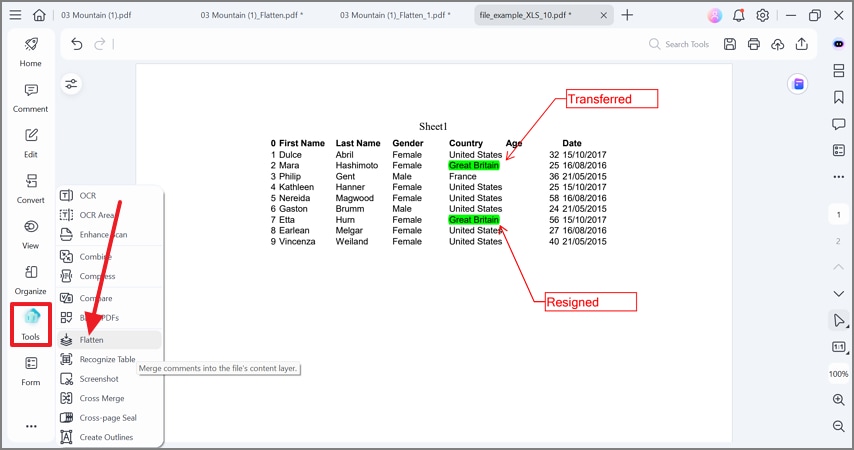The width and height of the screenshot is (854, 450).
Task: Click the Search Tools field
Action: point(679,44)
